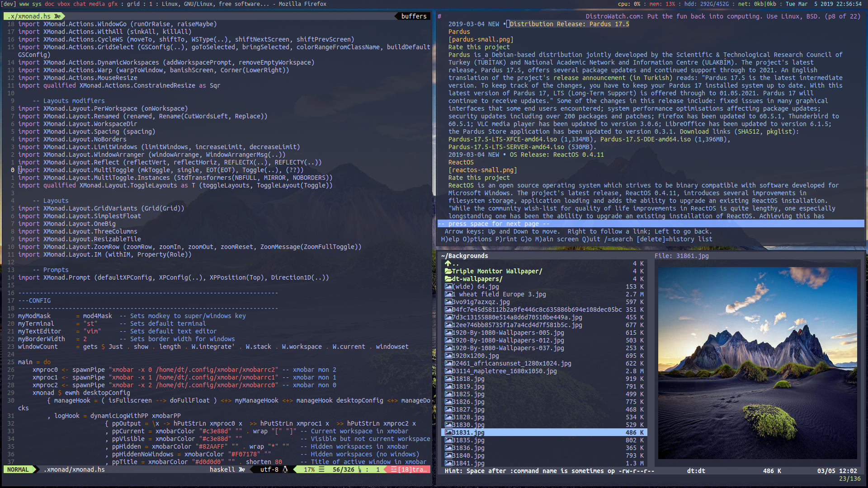This screenshot has width=868, height=488.
Task: Click the dt-wallpapers folder icon
Action: [x=448, y=279]
